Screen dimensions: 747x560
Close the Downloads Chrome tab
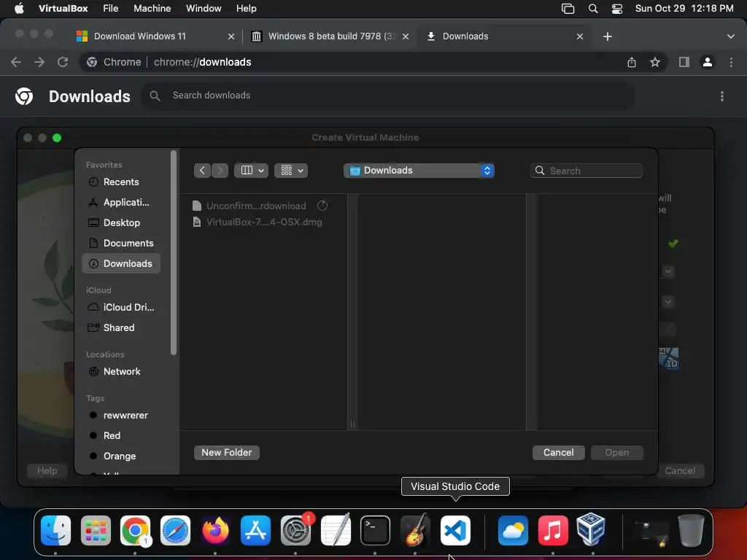coord(580,36)
